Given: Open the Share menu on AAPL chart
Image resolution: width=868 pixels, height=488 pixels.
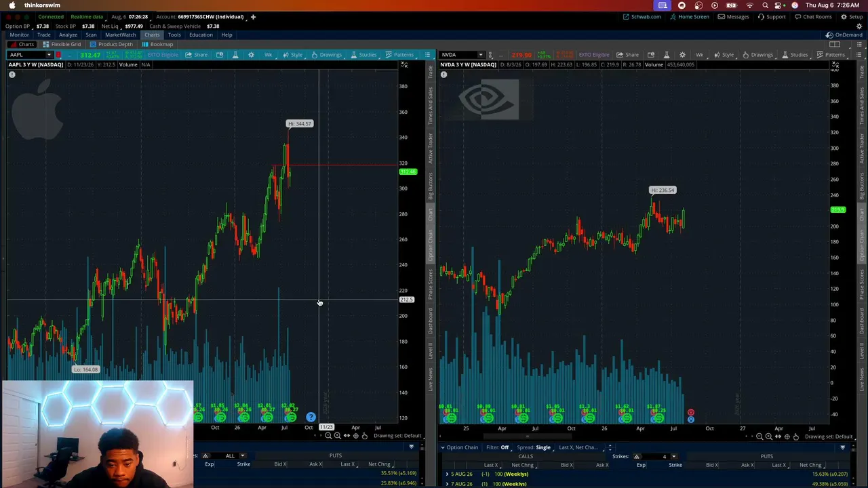Looking at the screenshot, I should (x=197, y=54).
